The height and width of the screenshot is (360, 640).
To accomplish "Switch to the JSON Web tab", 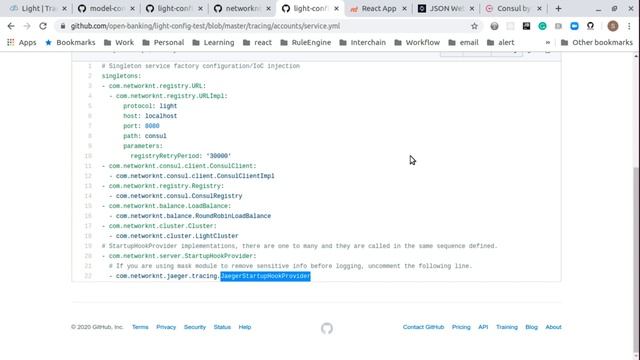I will pos(446,9).
